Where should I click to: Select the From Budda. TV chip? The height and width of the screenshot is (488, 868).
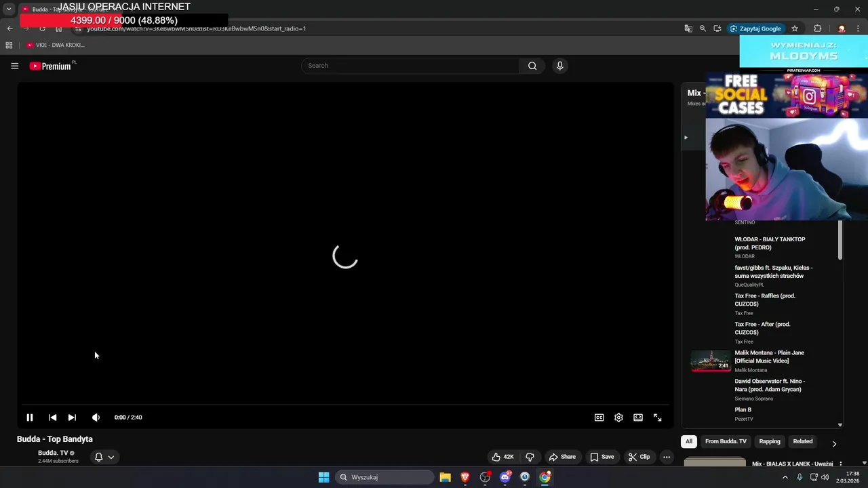click(x=726, y=441)
